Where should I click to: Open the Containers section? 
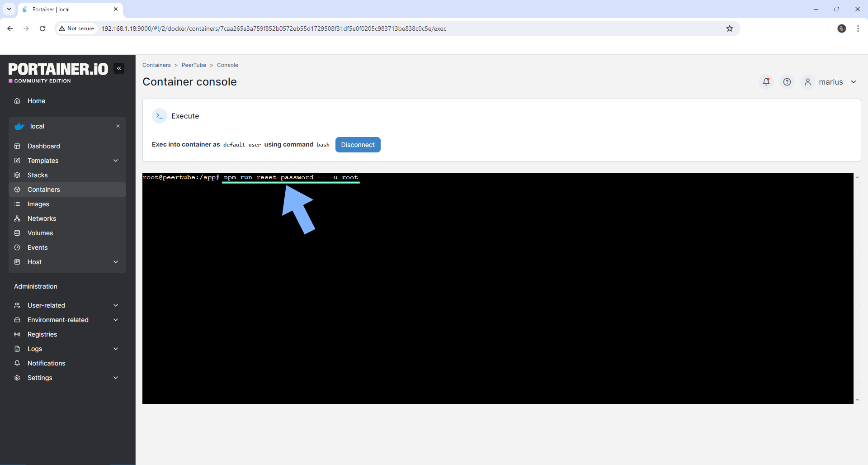point(44,190)
